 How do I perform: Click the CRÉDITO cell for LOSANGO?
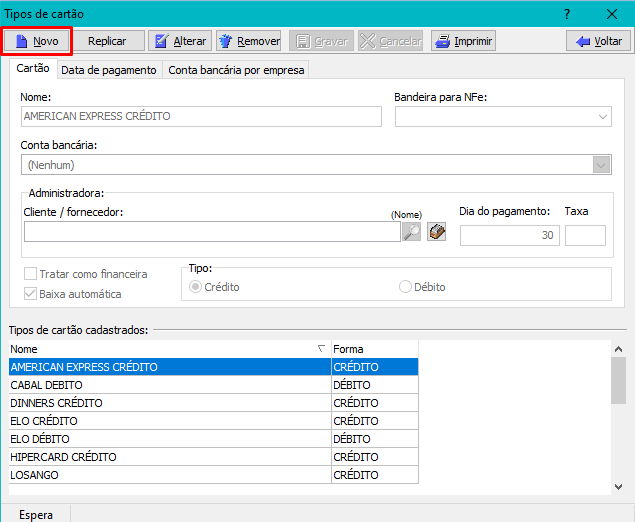tap(375, 475)
